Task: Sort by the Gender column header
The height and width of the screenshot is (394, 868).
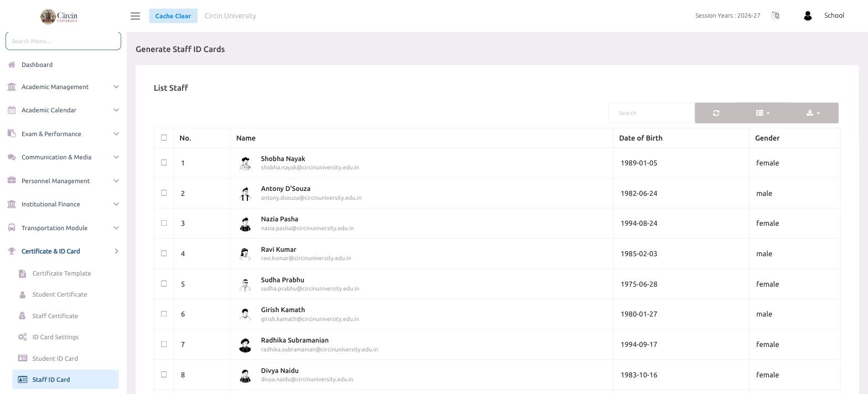Action: (x=767, y=138)
